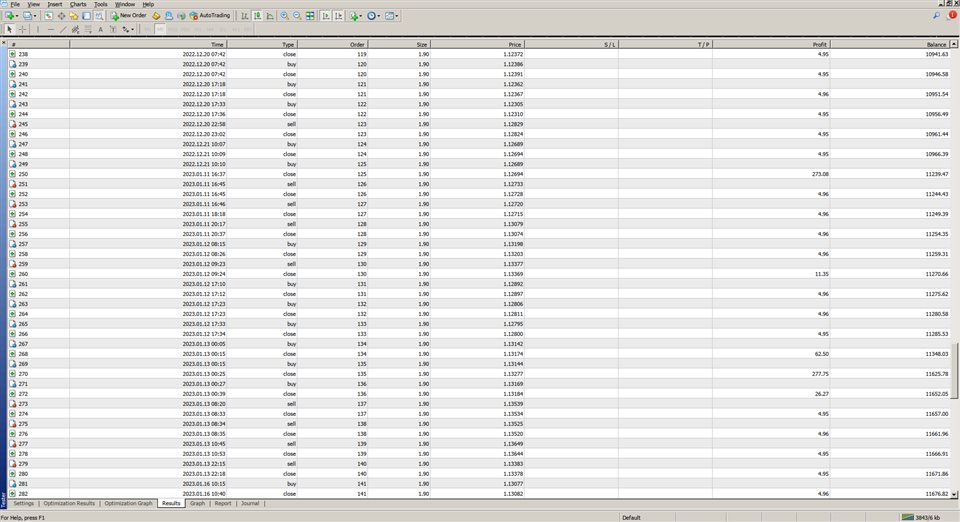Screen dimensions: 960x522
Task: Select the trendline drawing tool
Action: tap(63, 29)
